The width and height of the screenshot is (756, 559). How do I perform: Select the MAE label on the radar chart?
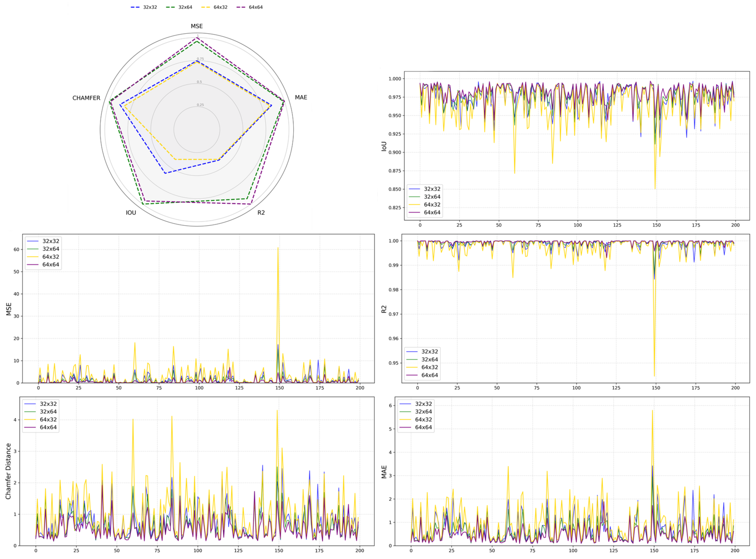(x=301, y=98)
